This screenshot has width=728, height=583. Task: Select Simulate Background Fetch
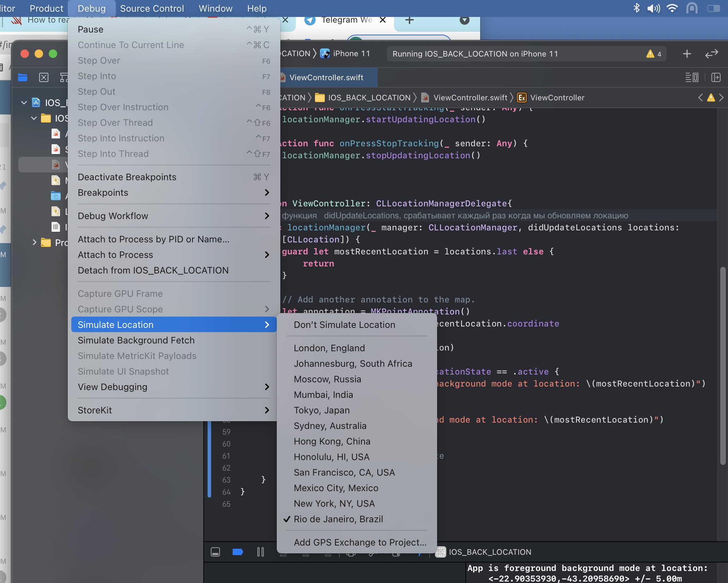174,340
